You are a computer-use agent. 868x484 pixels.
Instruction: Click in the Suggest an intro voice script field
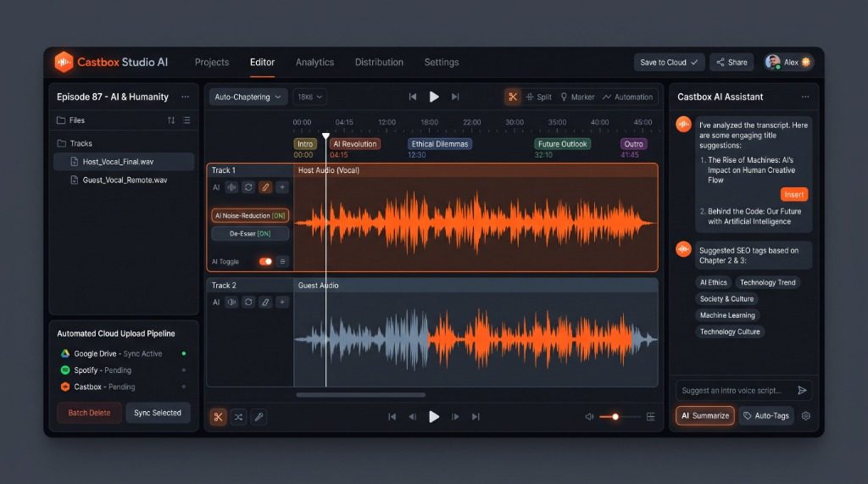pos(743,391)
